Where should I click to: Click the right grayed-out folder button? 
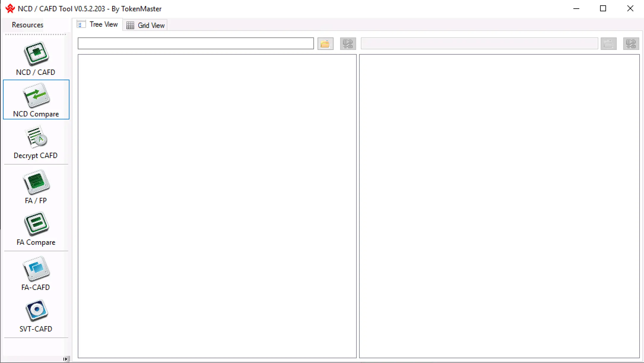(x=608, y=44)
